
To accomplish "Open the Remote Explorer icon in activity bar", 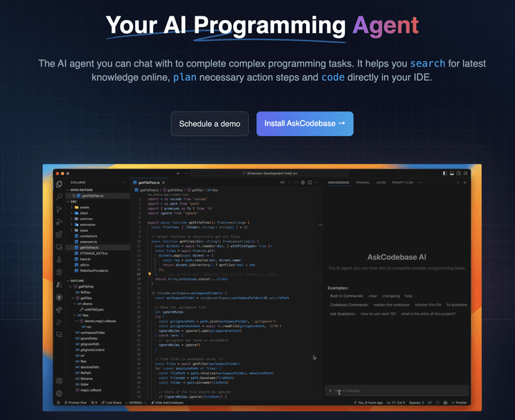I will [x=59, y=247].
